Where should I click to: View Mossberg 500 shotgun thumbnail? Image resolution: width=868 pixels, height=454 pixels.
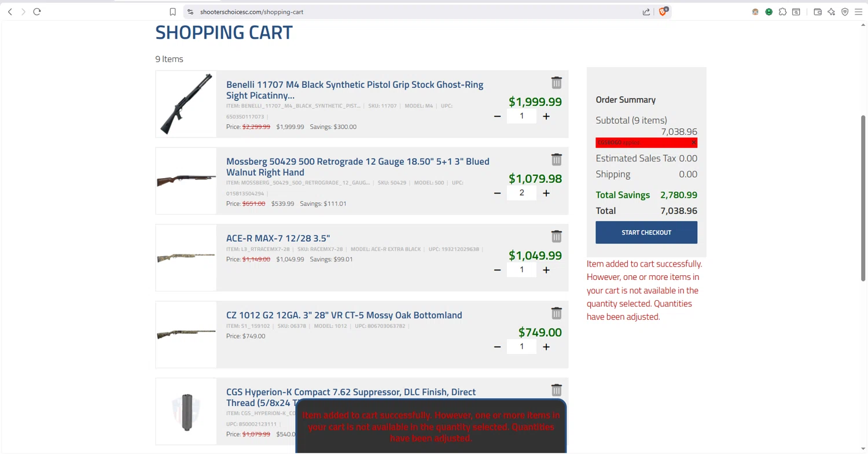point(186,181)
